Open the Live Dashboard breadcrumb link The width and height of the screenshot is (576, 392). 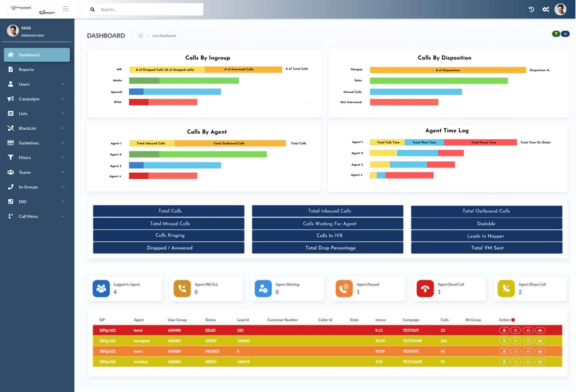[x=164, y=35]
